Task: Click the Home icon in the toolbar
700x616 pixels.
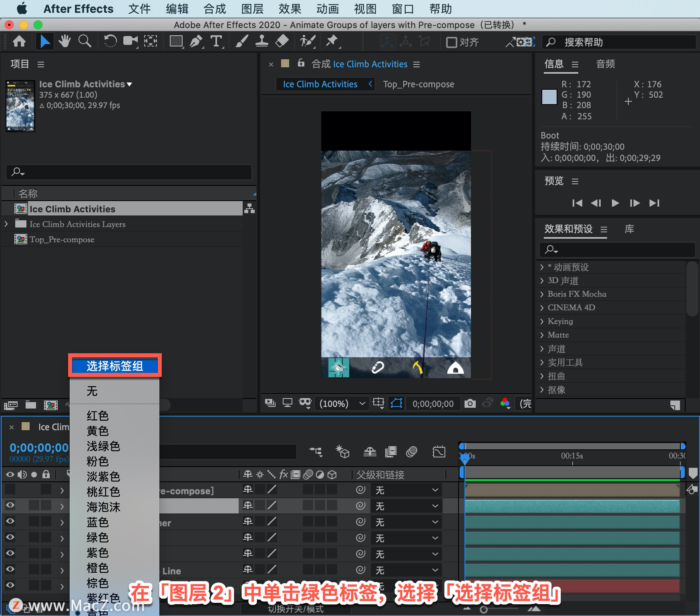Action: pyautogui.click(x=19, y=41)
